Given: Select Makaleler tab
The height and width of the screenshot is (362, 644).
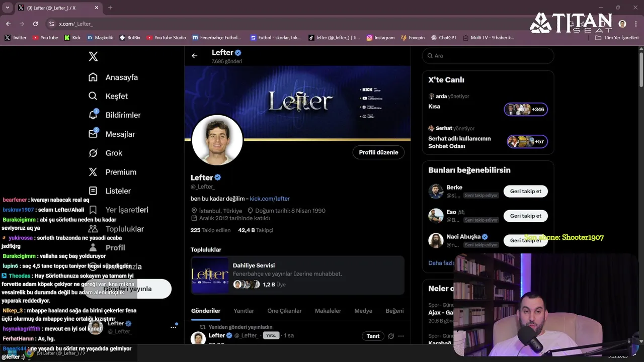Looking at the screenshot, I should coord(328,311).
